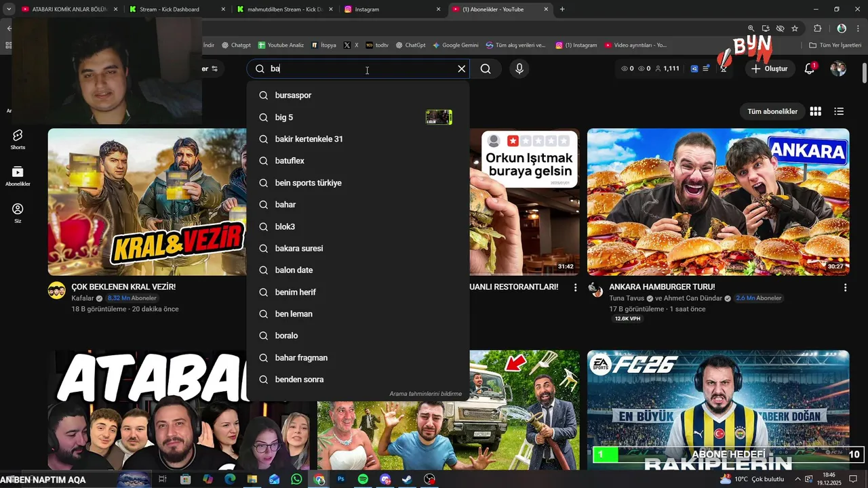This screenshot has width=868, height=488.
Task: Select suggestion 'balon date'
Action: [358, 270]
